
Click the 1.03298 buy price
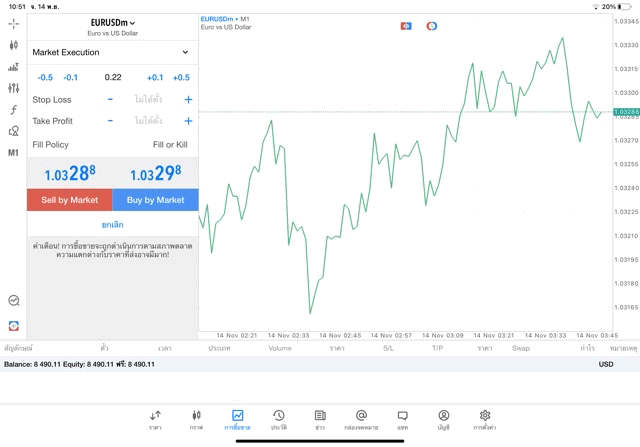[156, 173]
